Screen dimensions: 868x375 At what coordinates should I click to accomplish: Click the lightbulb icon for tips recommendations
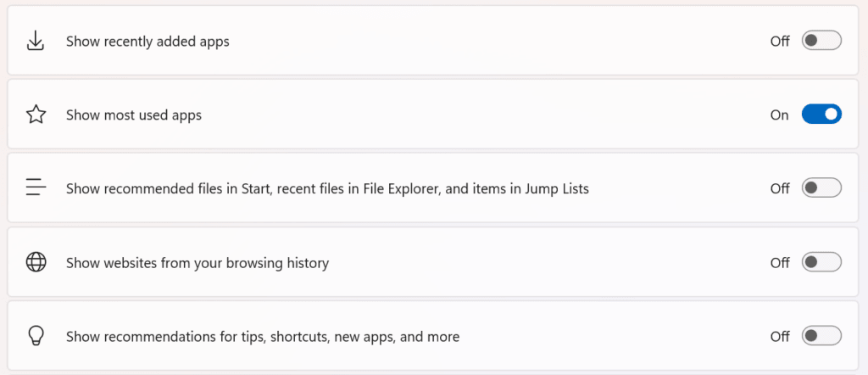(36, 337)
